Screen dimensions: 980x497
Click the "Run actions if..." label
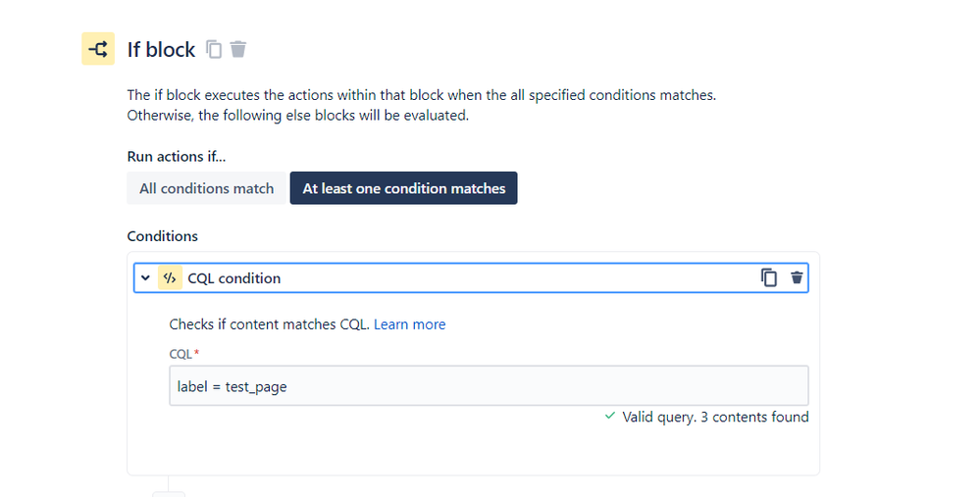[x=177, y=156]
